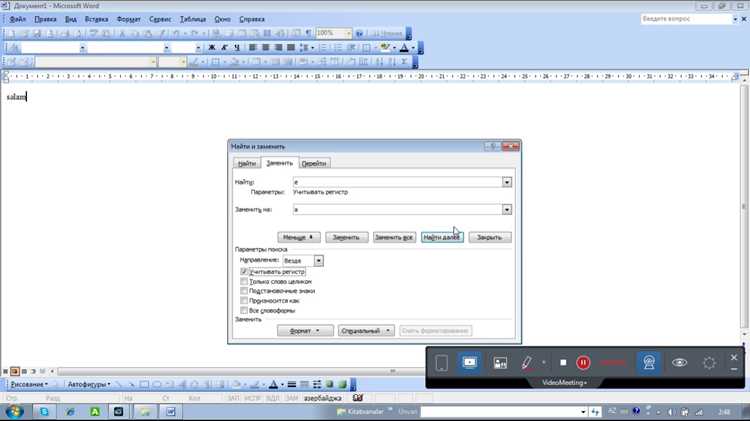Viewport: 750px width, 421px height.
Task: Click the show/hide paragraph marks ¶ icon
Action: [x=309, y=33]
